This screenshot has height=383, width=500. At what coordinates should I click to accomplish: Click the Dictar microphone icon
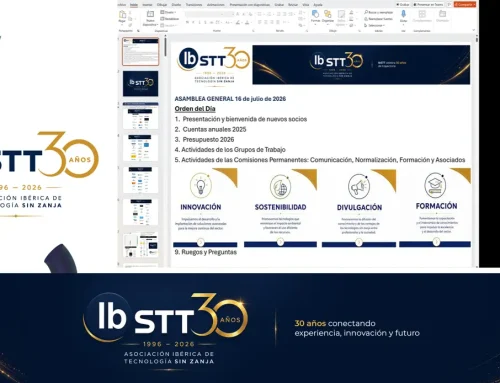tap(403, 14)
